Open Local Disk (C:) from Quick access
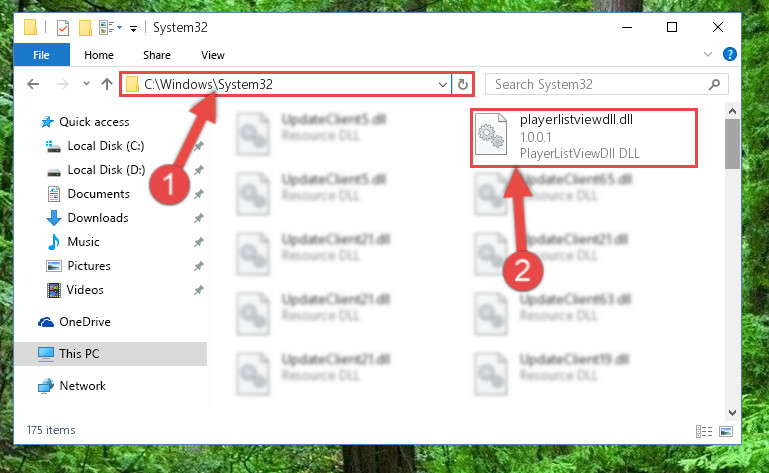This screenshot has height=473, width=769. [x=105, y=146]
